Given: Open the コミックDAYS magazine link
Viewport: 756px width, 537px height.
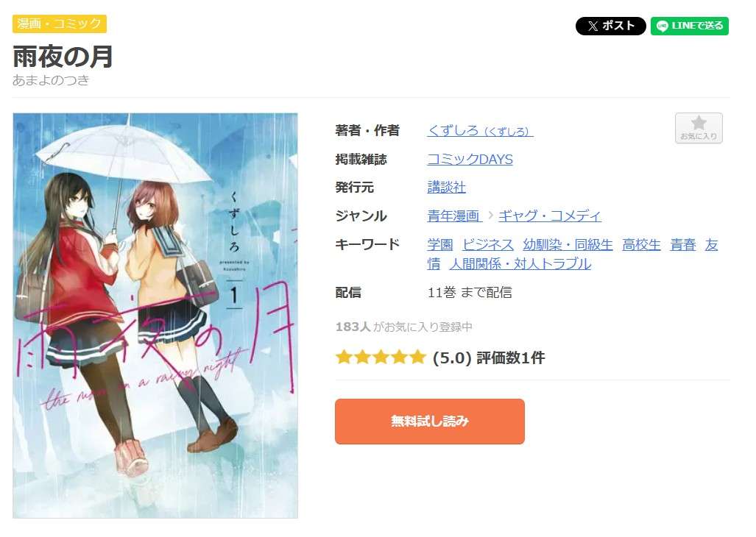Looking at the screenshot, I should [470, 160].
